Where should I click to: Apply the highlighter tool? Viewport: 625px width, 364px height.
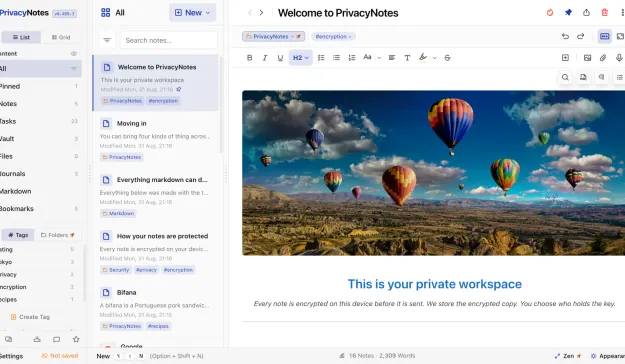(423, 58)
